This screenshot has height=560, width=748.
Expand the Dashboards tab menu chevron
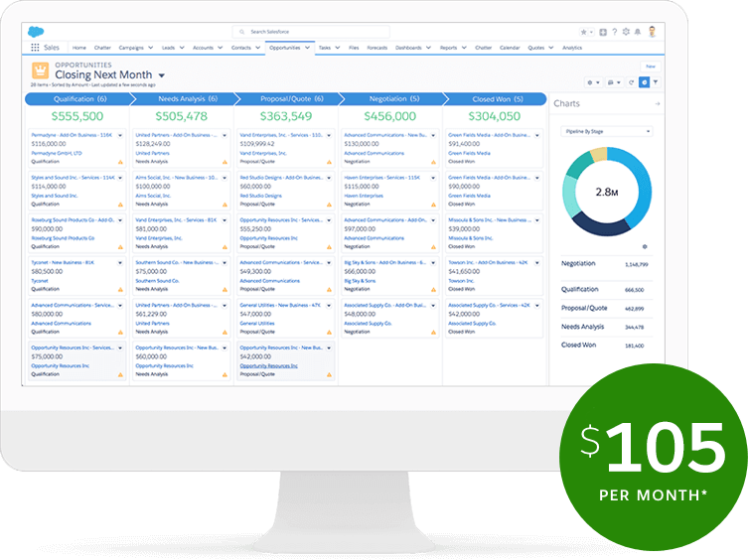(428, 48)
